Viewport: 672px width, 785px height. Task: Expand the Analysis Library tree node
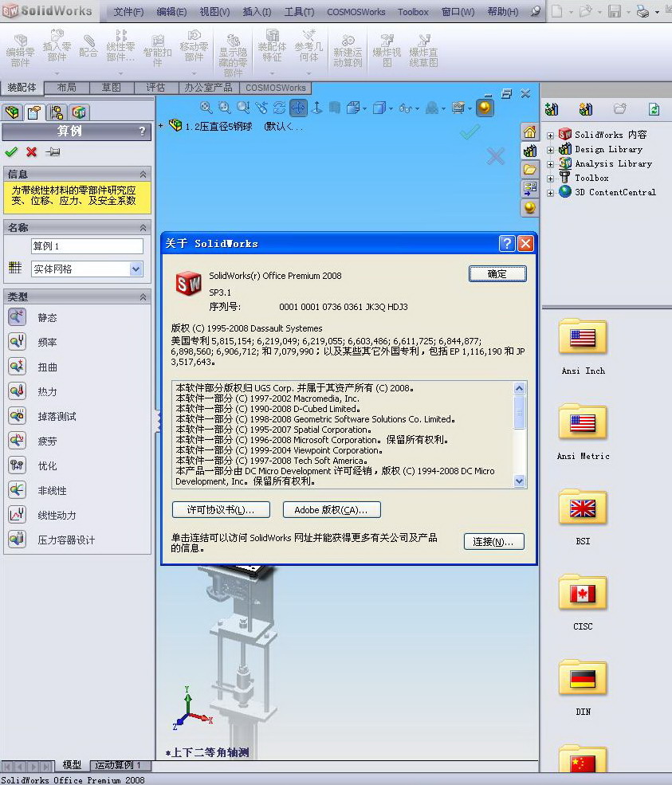(x=550, y=164)
